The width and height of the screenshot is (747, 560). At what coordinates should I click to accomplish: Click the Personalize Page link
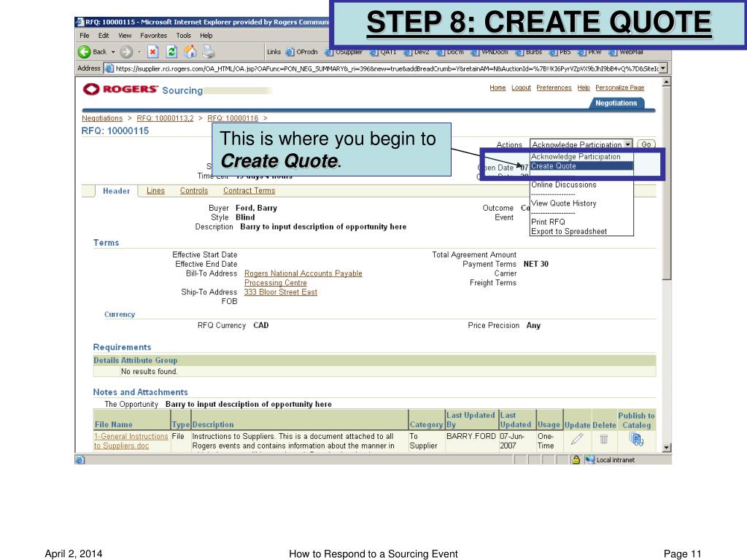619,87
